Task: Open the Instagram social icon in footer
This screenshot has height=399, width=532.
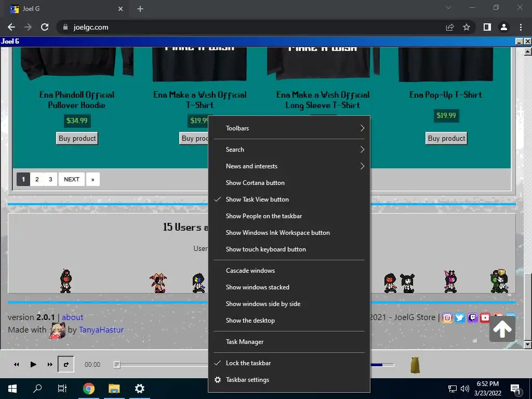Action: coord(447,317)
